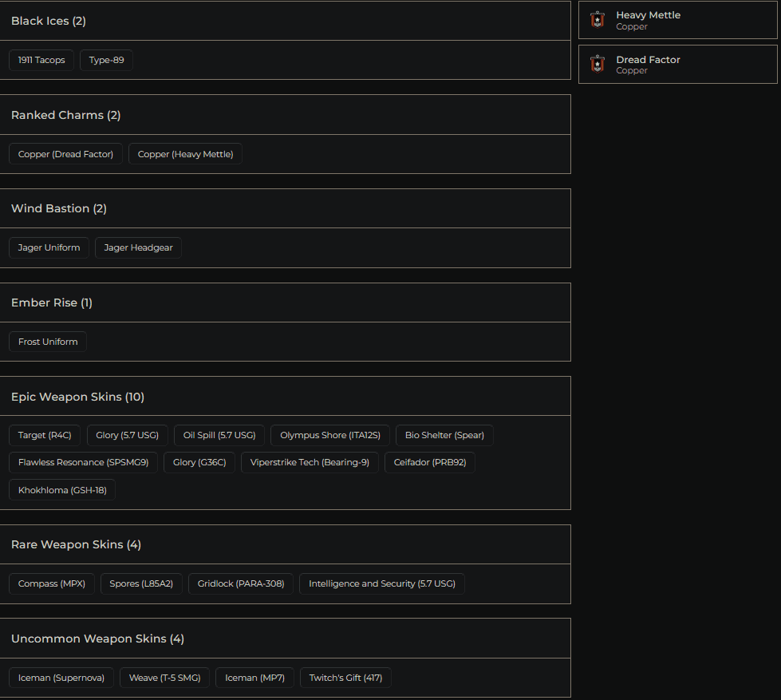Click the Gridlock (PARA-308) tag

click(x=241, y=583)
